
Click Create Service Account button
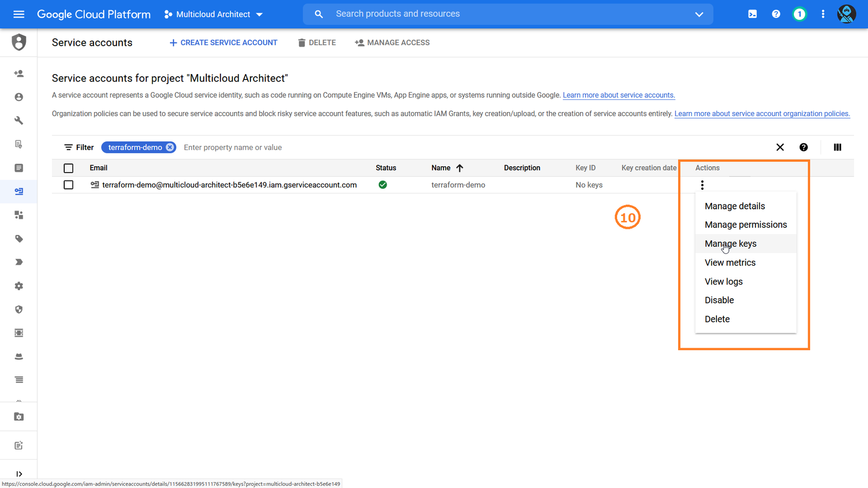point(223,43)
